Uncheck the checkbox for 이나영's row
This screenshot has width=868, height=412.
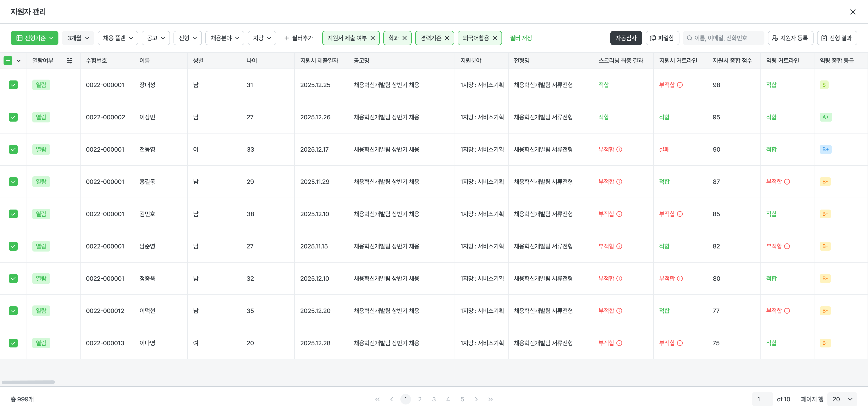[x=13, y=343]
